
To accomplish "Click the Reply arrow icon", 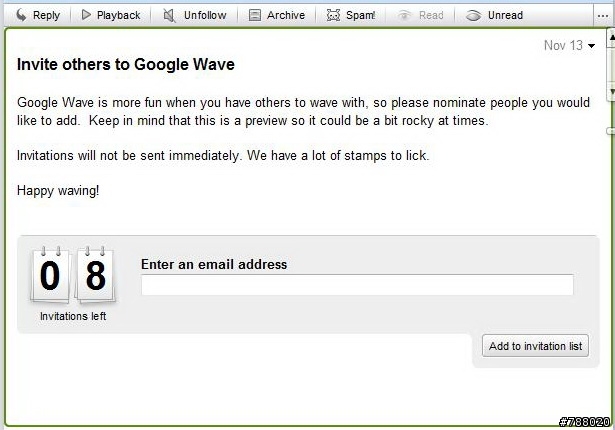I will 21,15.
